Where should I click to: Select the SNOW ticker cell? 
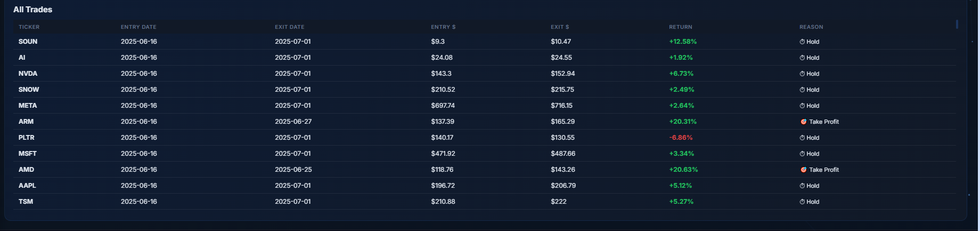[29, 90]
